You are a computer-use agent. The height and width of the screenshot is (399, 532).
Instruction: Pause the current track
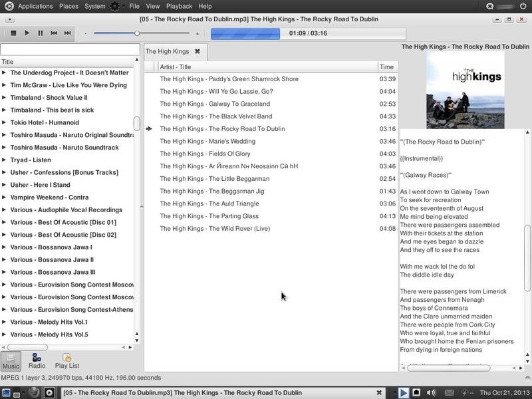tap(41, 33)
